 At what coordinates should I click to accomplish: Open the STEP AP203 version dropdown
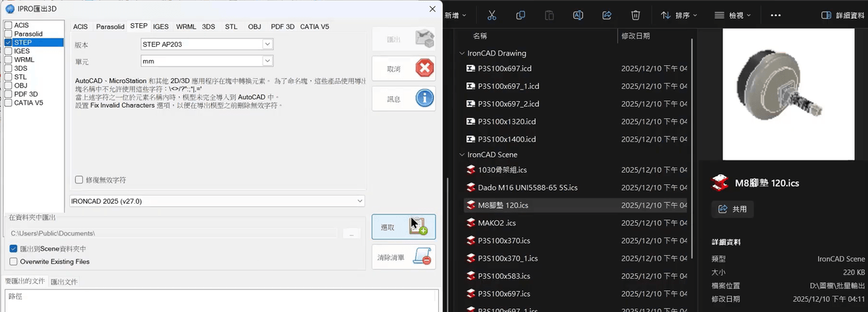coord(207,44)
